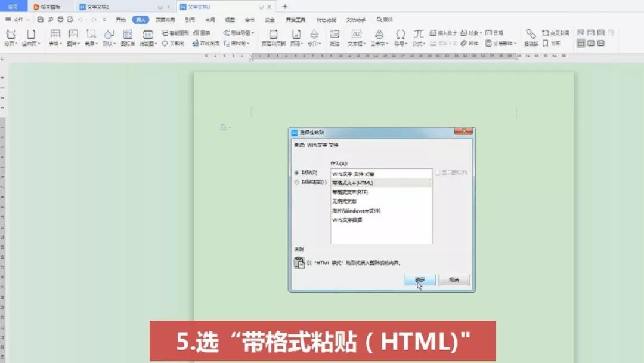644x363 pixels.
Task: Open the 开始 (Home) ribbon tab
Action: coord(120,20)
